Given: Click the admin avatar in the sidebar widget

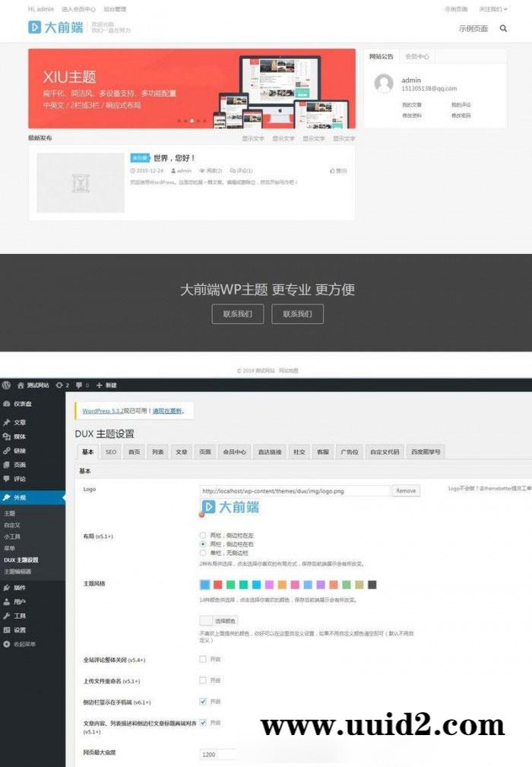Looking at the screenshot, I should point(384,84).
